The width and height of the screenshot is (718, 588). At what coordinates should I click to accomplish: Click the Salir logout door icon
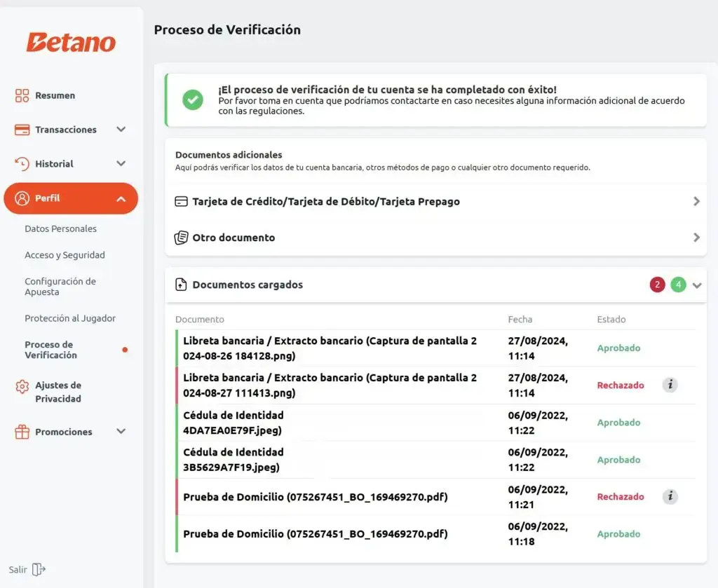[39, 570]
